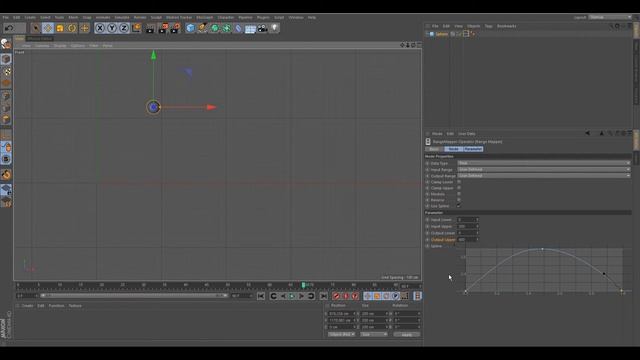Open the Size mode dropdown
The height and width of the screenshot is (360, 640).
click(x=374, y=334)
